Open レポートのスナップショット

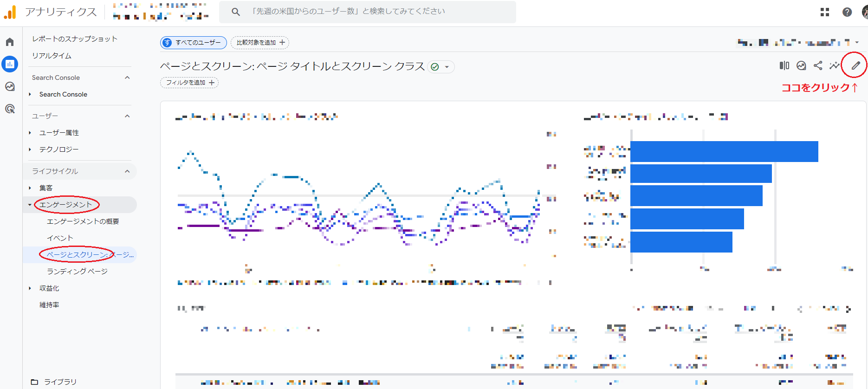tap(75, 39)
